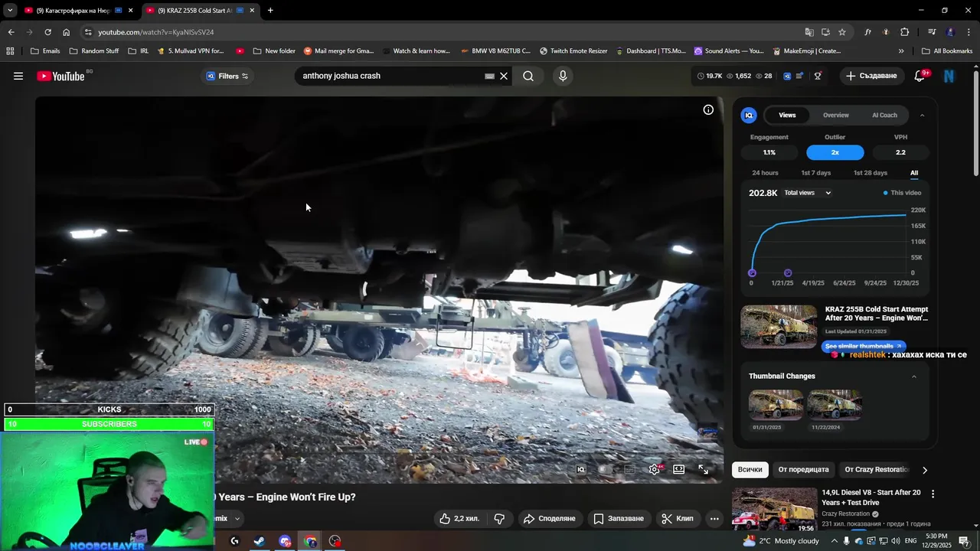
Task: Open more actions three-dot menu under video
Action: click(714, 518)
